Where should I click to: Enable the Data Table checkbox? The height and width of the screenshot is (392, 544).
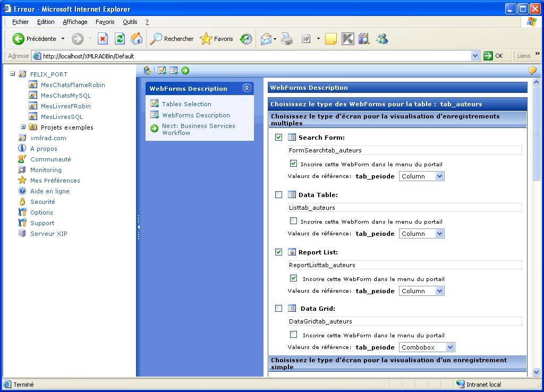pos(279,195)
